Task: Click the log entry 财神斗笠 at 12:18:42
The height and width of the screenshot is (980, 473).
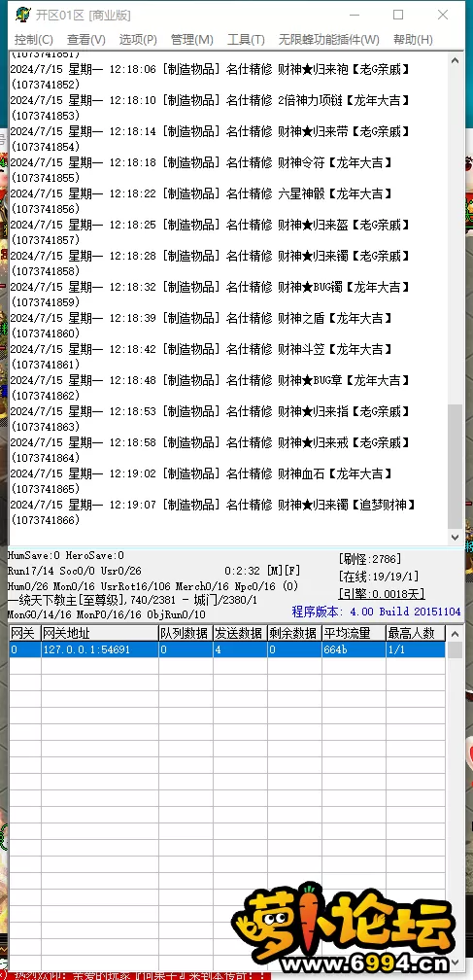Action: (x=202, y=349)
